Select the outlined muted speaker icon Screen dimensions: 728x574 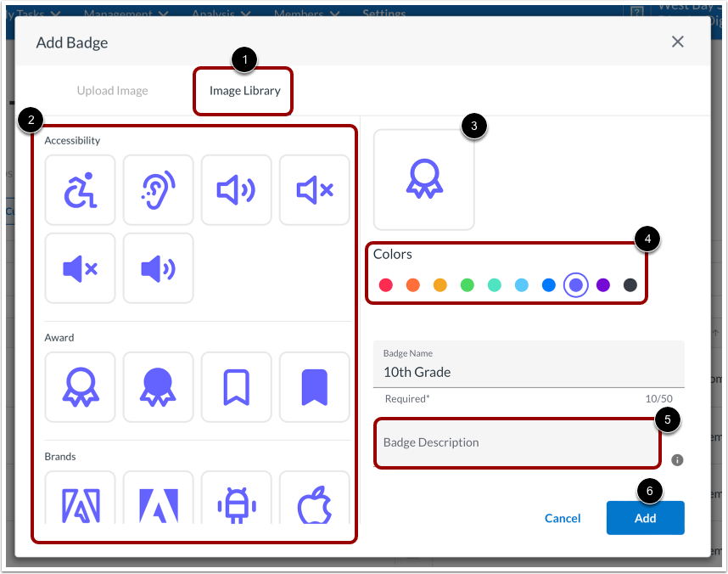click(x=314, y=190)
